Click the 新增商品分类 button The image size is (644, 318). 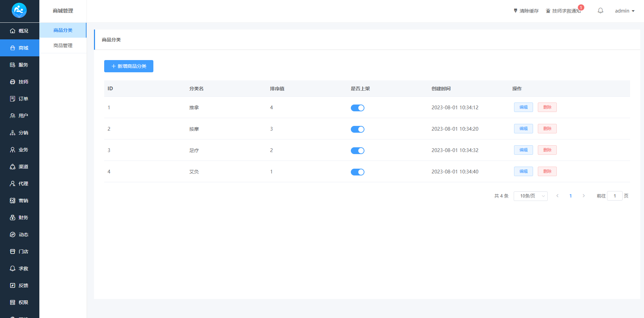pyautogui.click(x=129, y=66)
